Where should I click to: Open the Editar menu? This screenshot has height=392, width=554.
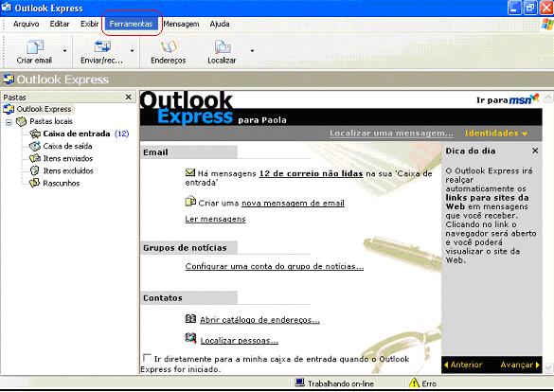[60, 24]
